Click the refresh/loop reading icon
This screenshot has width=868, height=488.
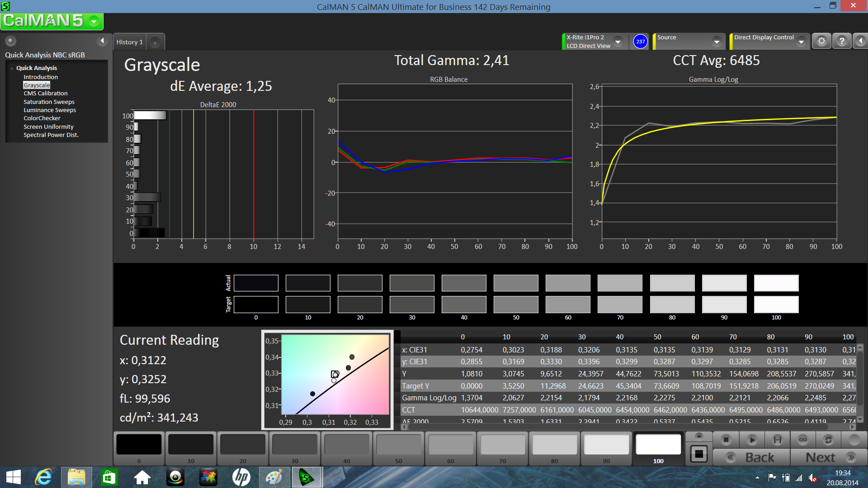[828, 440]
